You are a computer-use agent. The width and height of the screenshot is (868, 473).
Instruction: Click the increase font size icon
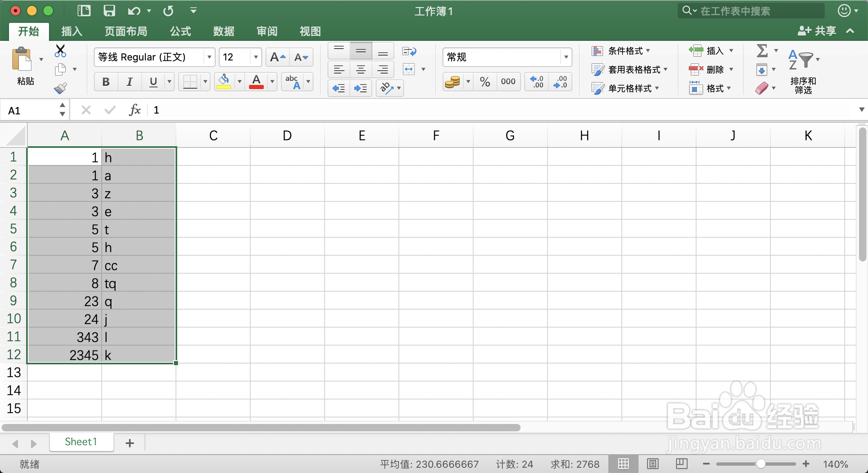[x=277, y=57]
